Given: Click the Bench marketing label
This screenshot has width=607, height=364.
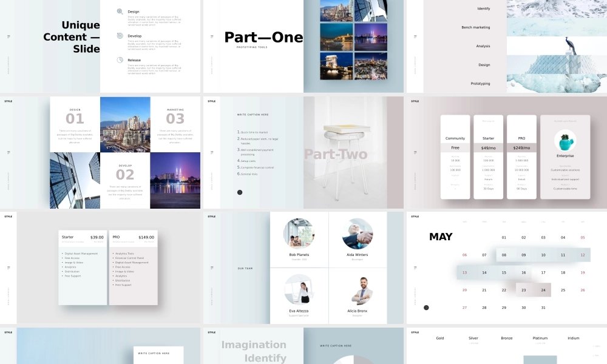Looking at the screenshot, I should [476, 27].
